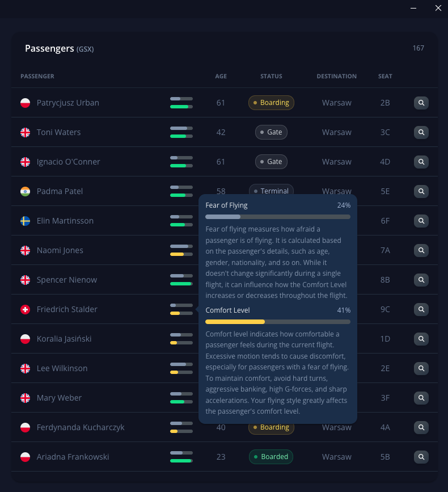This screenshot has width=448, height=492.
Task: Click the yellow Comfort Level bar in tooltip
Action: point(235,322)
